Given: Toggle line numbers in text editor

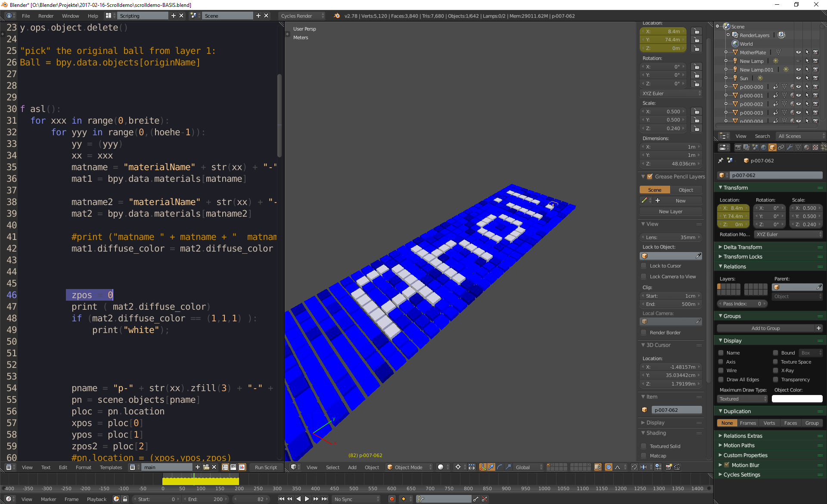Looking at the screenshot, I should pos(225,467).
